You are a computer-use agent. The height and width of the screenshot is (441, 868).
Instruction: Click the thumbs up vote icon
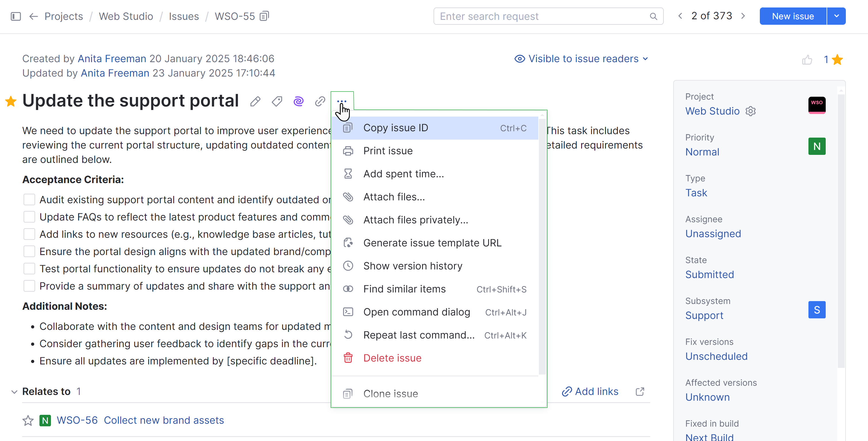point(807,60)
